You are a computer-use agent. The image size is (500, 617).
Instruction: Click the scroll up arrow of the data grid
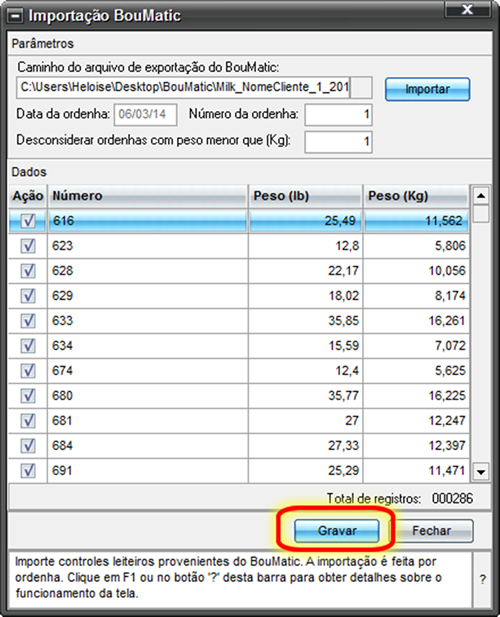pyautogui.click(x=481, y=195)
